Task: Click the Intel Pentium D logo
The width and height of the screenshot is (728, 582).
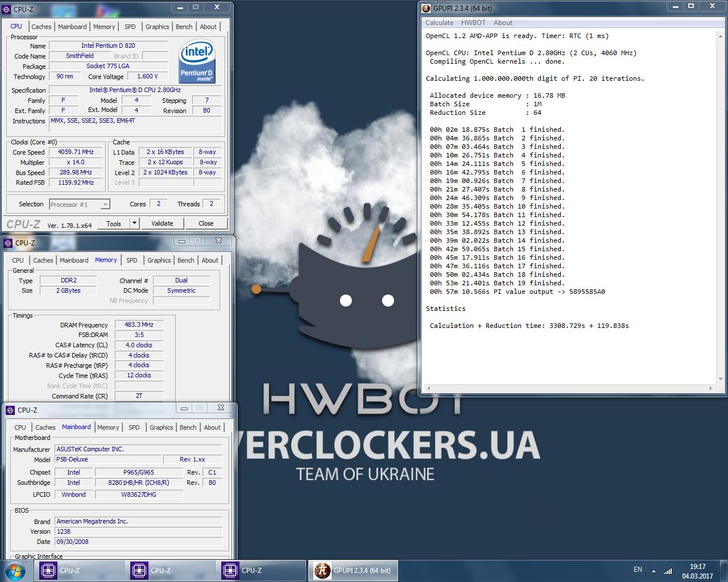Action: tap(197, 61)
